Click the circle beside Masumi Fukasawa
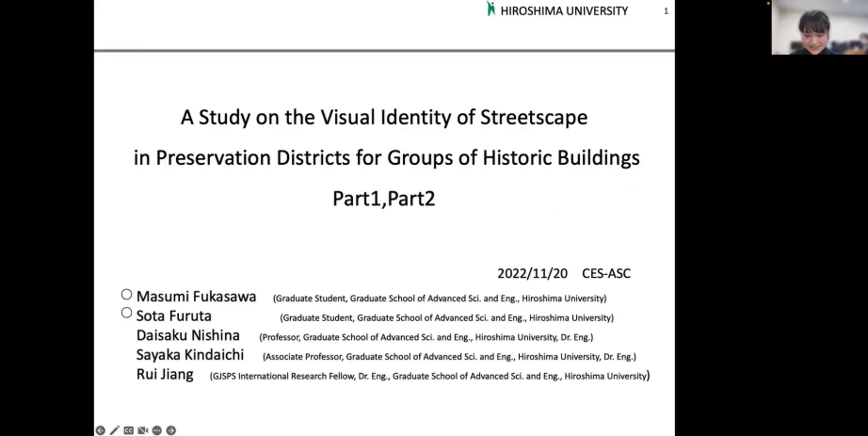868x436 pixels. (x=126, y=295)
